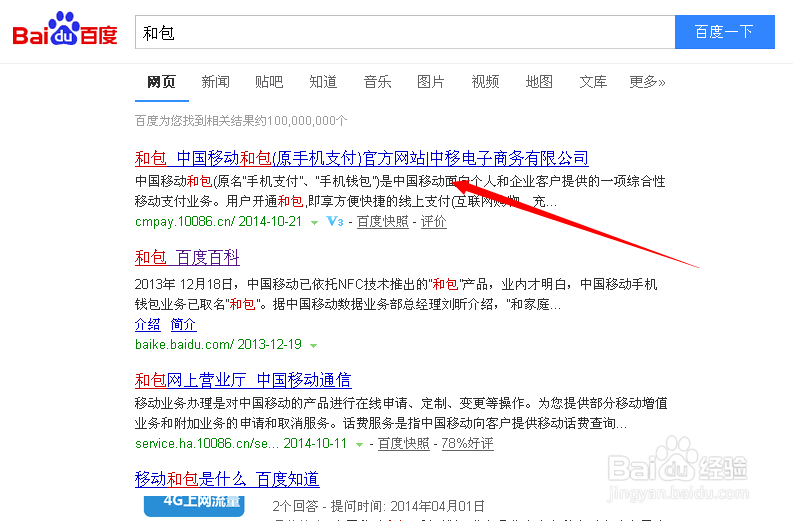Click the 介绍 sublink under 百度百科

click(x=148, y=324)
